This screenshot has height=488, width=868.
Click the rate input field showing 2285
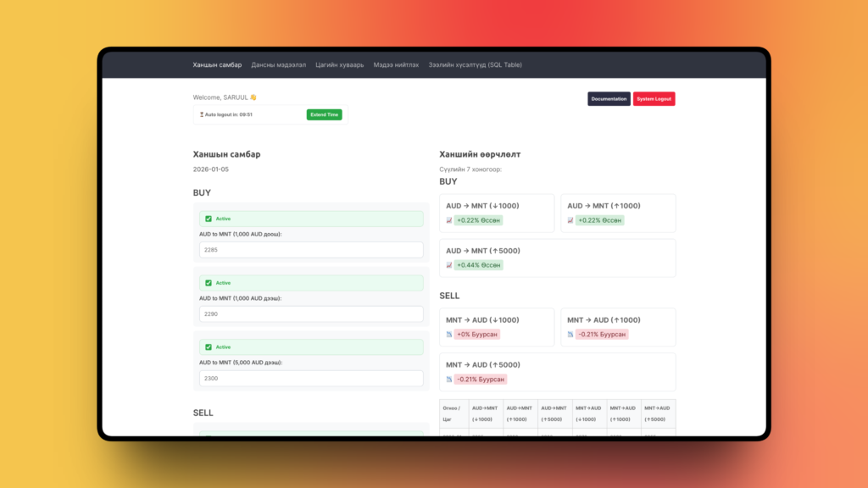[311, 250]
